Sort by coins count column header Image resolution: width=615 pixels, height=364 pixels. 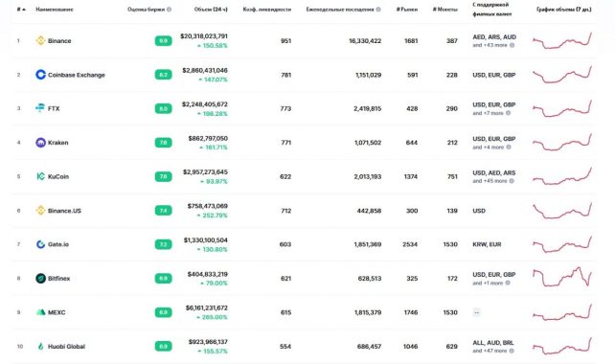coord(445,10)
